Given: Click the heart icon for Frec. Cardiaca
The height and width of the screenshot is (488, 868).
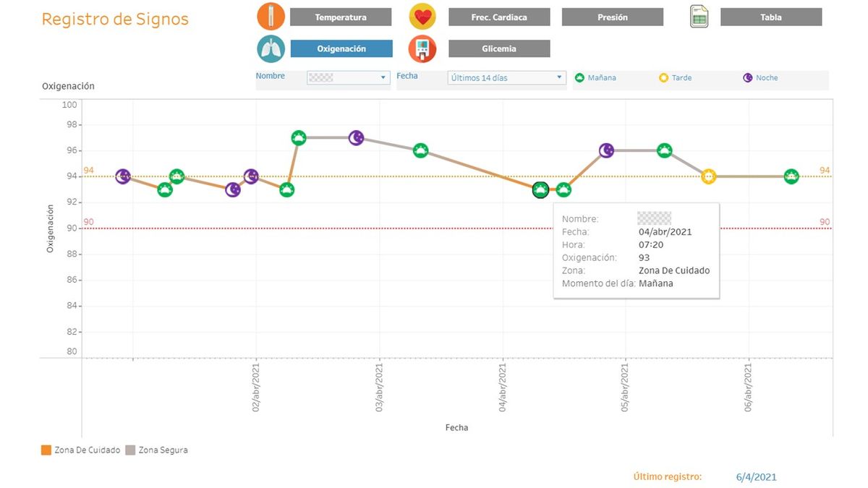Looking at the screenshot, I should [x=422, y=17].
